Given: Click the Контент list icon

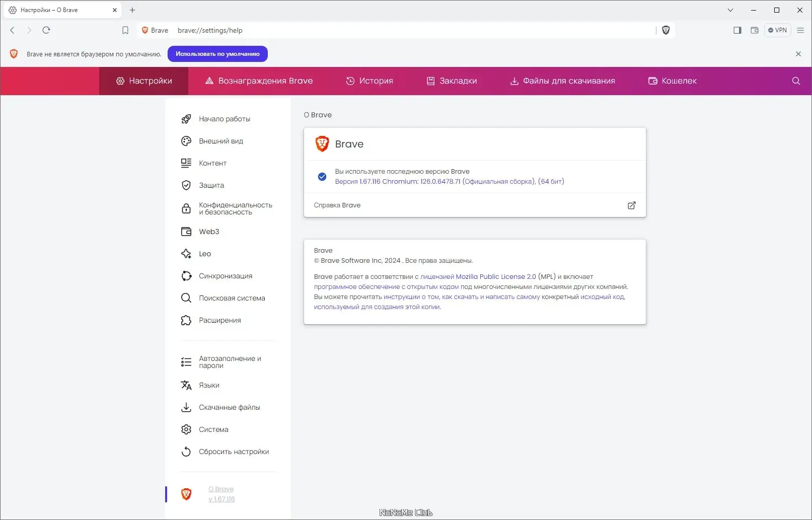Looking at the screenshot, I should [186, 163].
